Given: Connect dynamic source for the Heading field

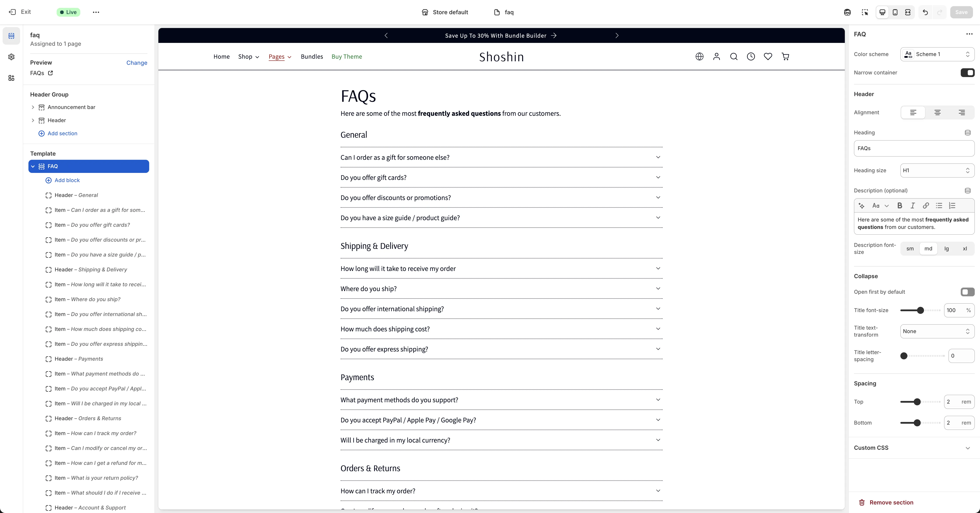Looking at the screenshot, I should [x=968, y=132].
